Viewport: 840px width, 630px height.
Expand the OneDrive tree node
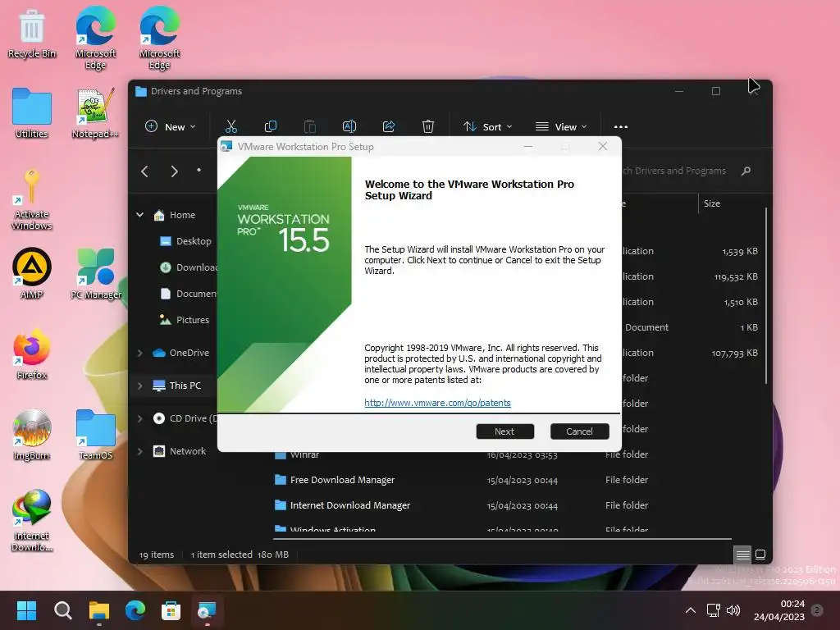(139, 353)
